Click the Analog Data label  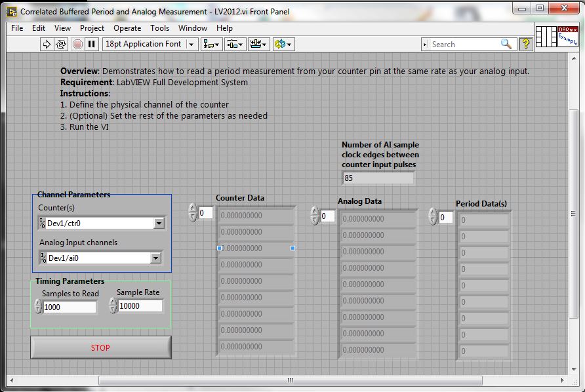click(x=359, y=201)
